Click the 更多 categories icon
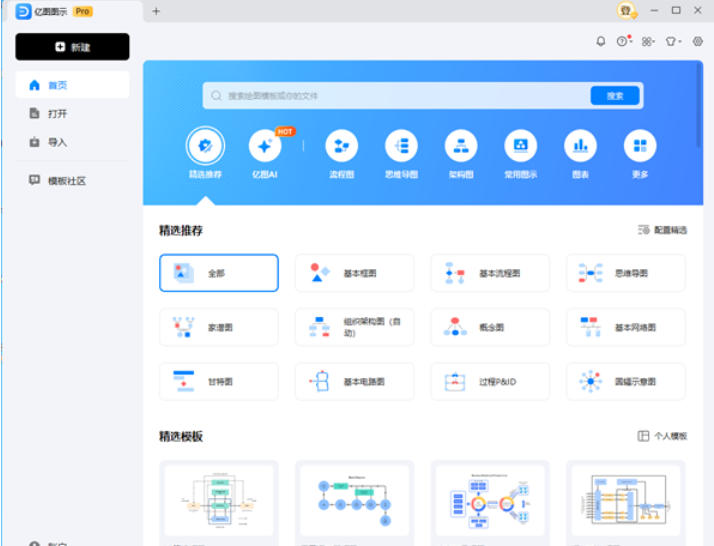Screen dimensions: 714x546 tap(640, 147)
